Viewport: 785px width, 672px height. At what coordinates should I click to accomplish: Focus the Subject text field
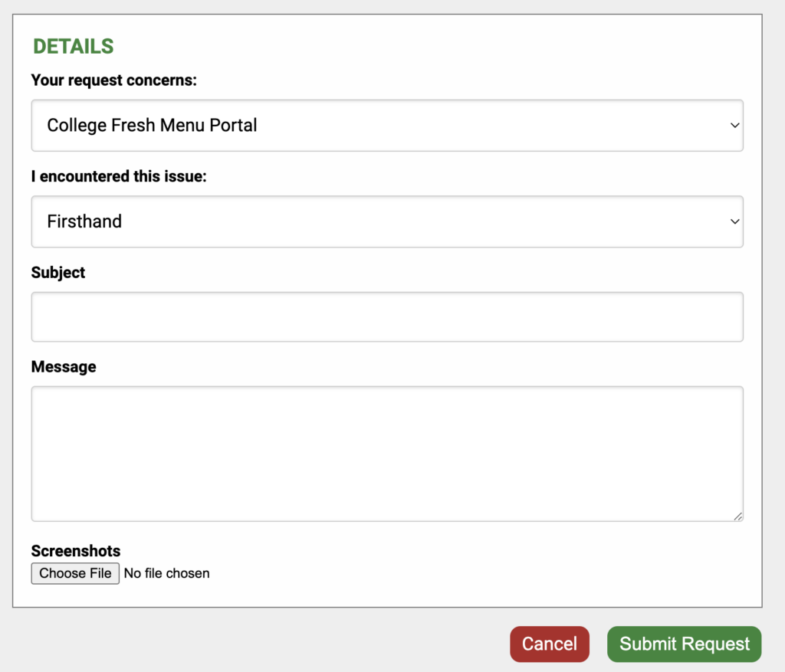click(387, 316)
